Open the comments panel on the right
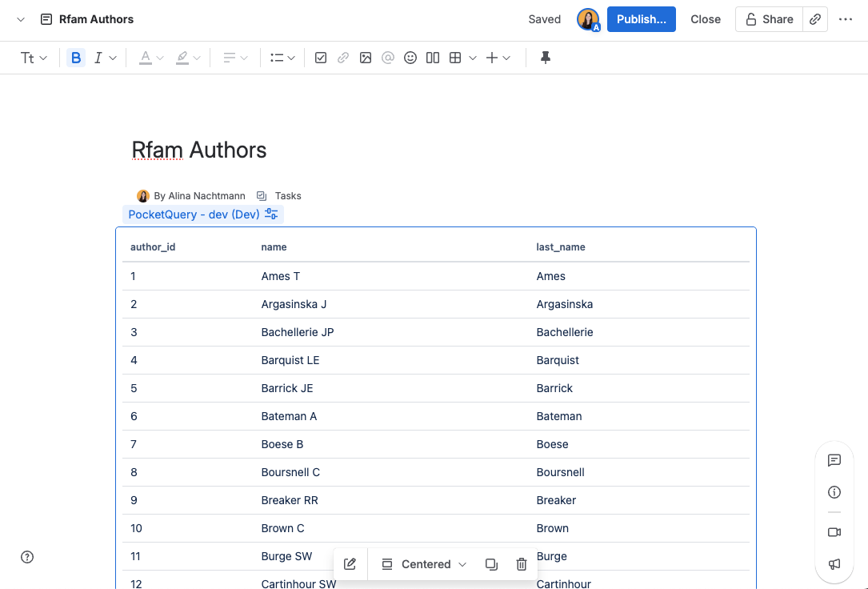 point(834,460)
